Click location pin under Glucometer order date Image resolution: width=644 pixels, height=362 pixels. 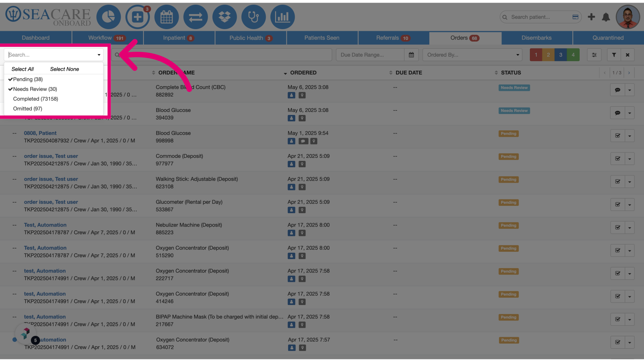tap(302, 210)
